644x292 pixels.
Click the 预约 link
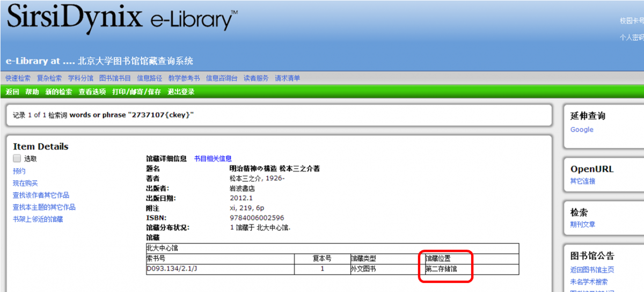tap(19, 171)
